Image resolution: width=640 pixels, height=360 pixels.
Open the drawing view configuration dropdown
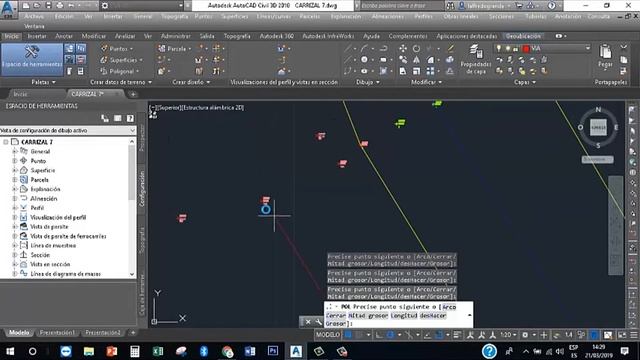68,130
